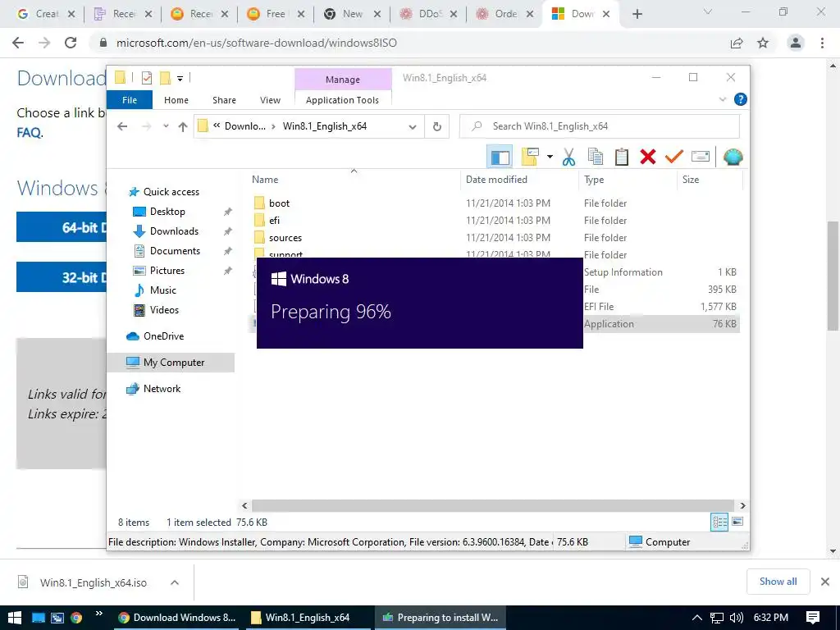The height and width of the screenshot is (630, 840).
Task: Open Chrome three-dot menu
Action: 822,43
